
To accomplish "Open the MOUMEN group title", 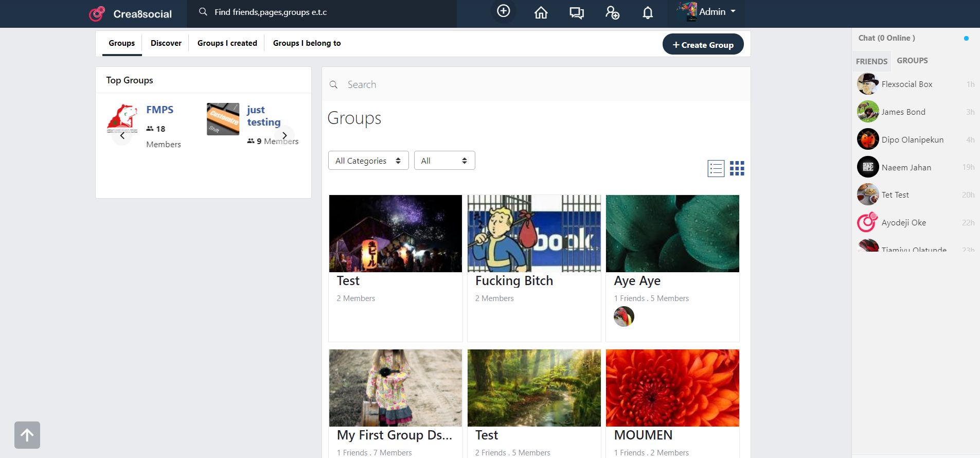I will click(644, 435).
